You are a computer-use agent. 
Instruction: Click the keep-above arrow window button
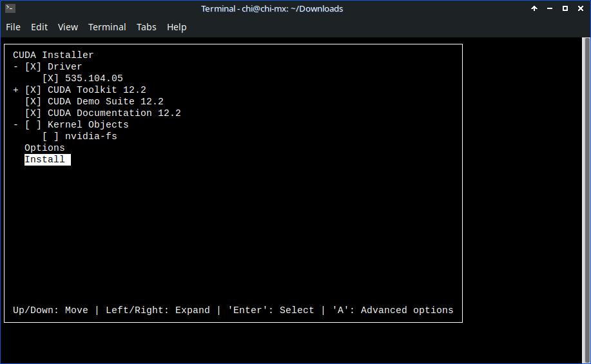(x=534, y=8)
